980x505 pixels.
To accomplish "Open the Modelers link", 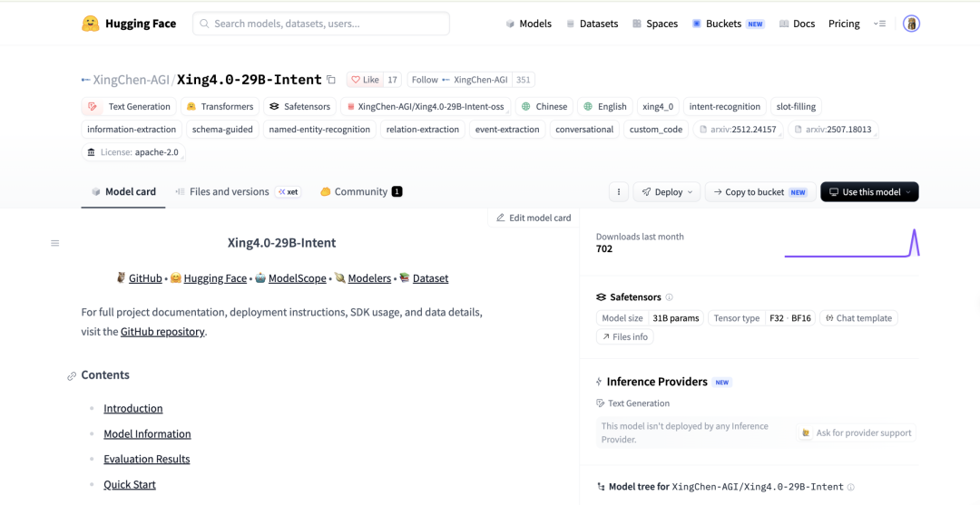I will (x=369, y=278).
